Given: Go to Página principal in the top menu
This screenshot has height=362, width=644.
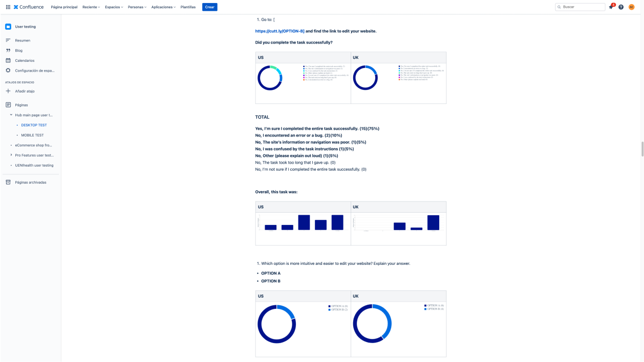Looking at the screenshot, I should tap(64, 7).
